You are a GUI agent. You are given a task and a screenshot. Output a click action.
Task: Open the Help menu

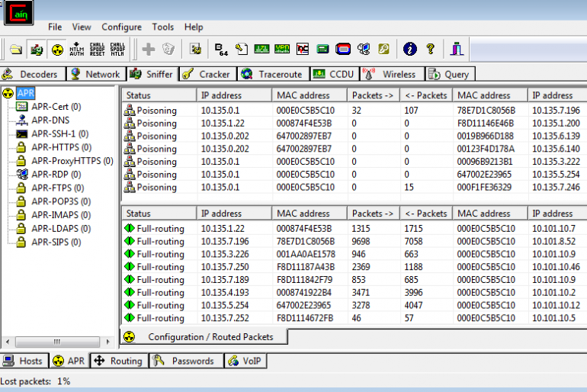(194, 27)
